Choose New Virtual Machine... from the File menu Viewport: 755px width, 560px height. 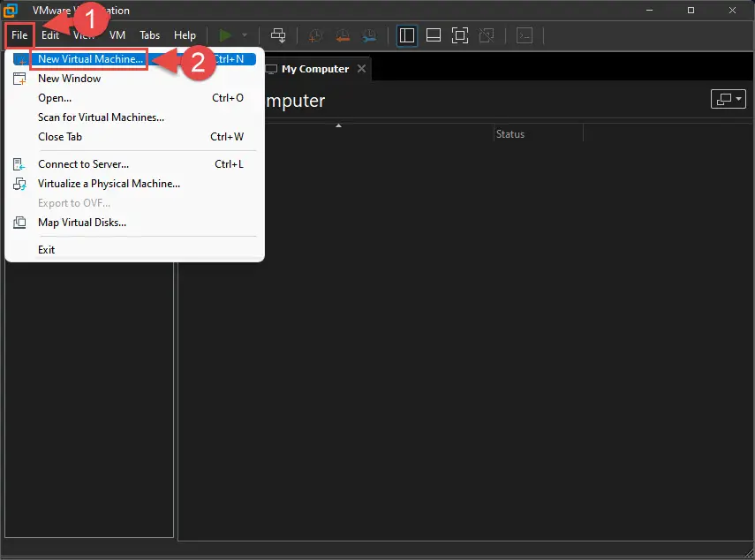[134, 59]
